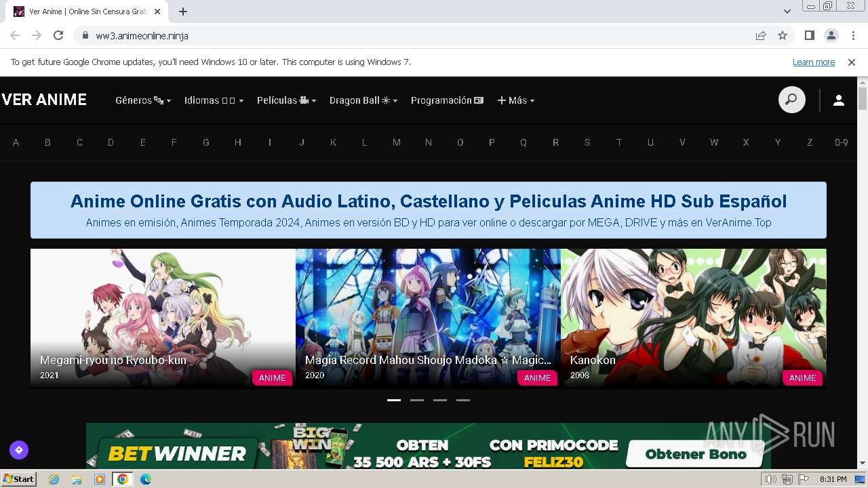868x488 pixels.
Task: Open the site search magnifier button
Action: coord(791,100)
